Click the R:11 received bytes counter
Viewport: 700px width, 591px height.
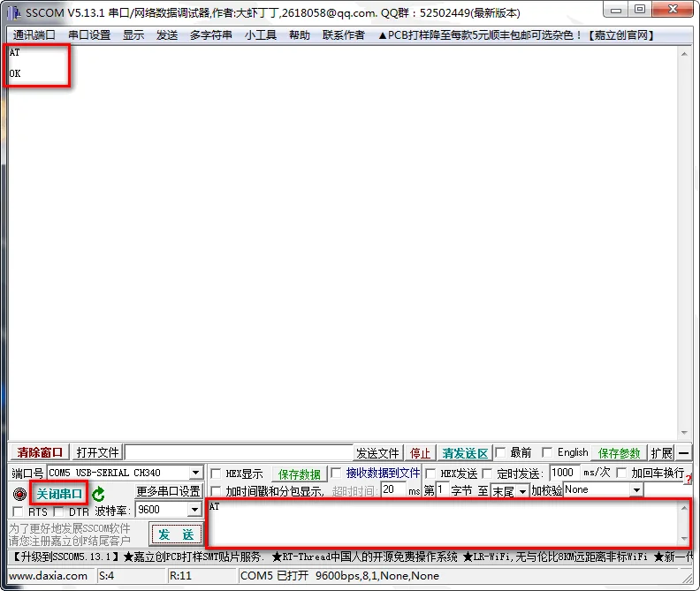[180, 576]
